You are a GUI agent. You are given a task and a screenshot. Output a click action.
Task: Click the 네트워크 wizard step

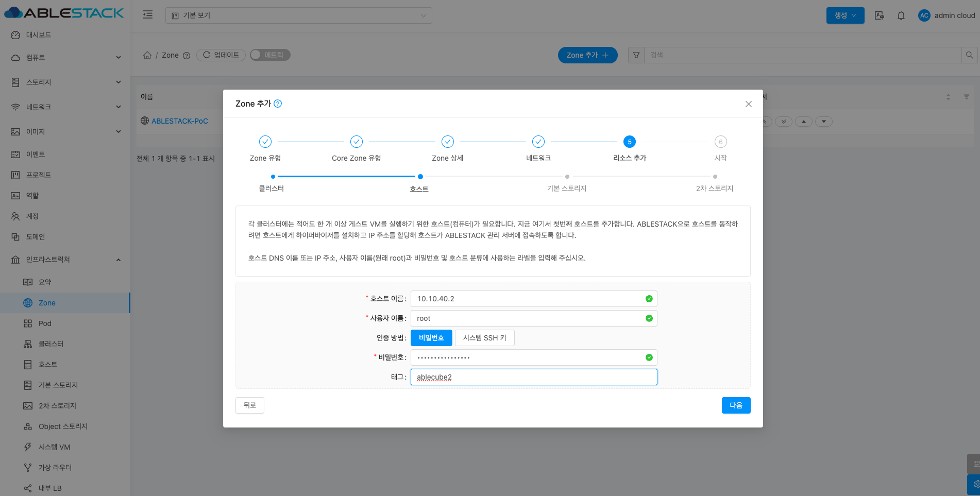538,149
